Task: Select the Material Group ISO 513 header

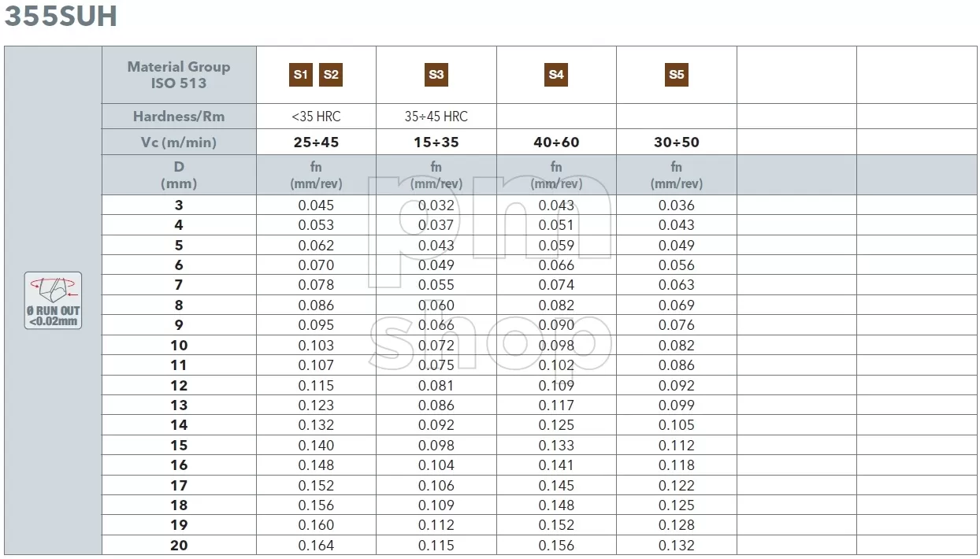Action: (x=179, y=75)
